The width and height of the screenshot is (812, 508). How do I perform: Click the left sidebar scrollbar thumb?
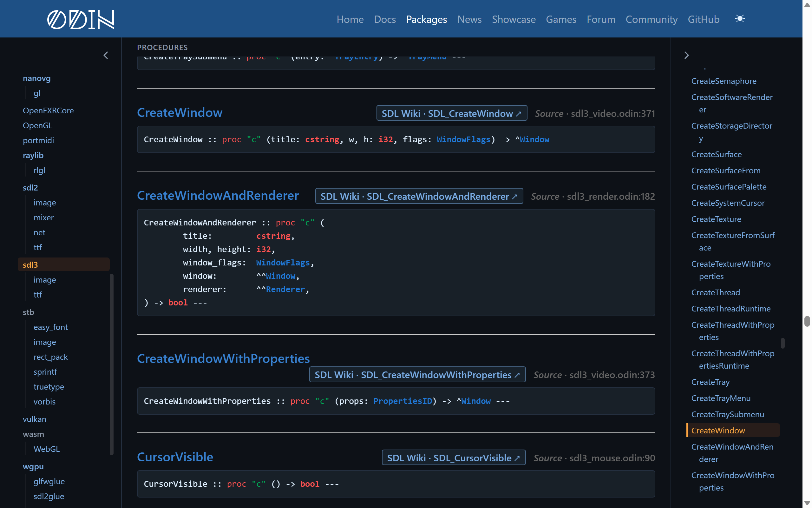coord(111,364)
